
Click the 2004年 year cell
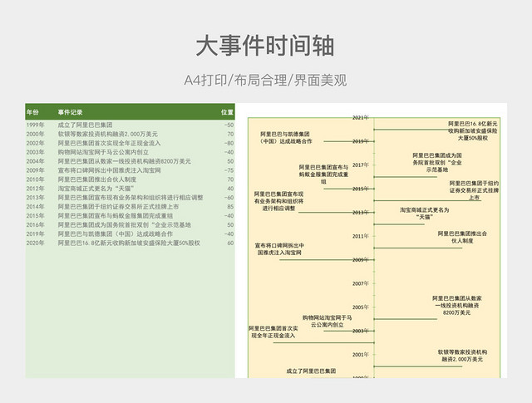click(x=35, y=161)
